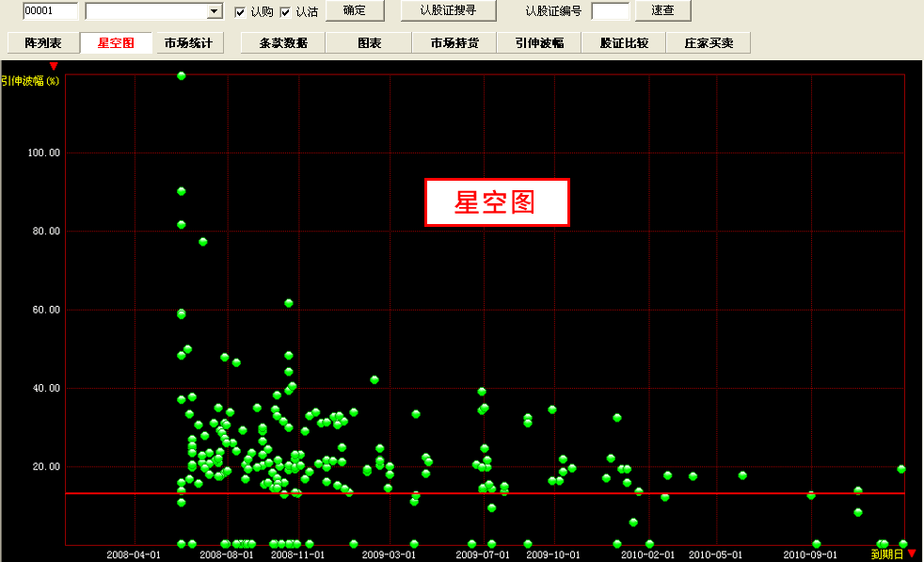Select the topmost green data point
Image resolution: width=924 pixels, height=562 pixels.
click(x=182, y=75)
